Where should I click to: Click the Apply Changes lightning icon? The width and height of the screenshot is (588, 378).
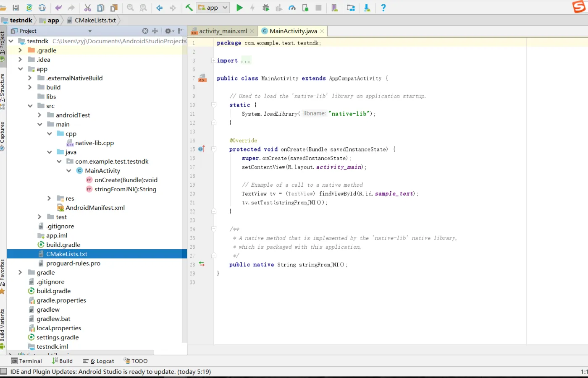tap(252, 8)
